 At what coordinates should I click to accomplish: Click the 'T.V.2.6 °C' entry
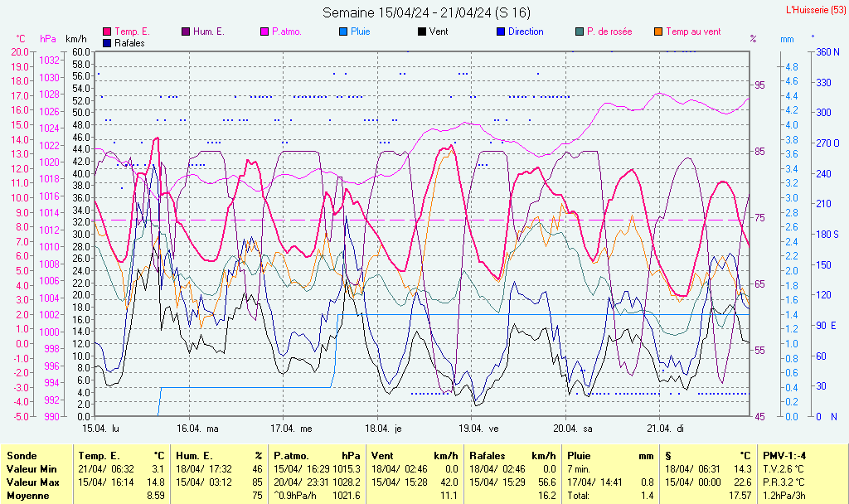pos(784,469)
